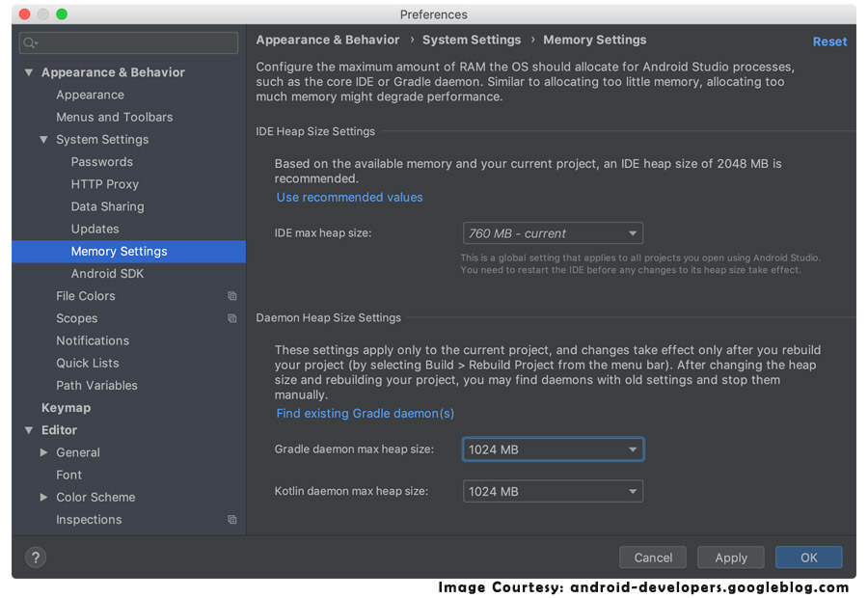Click Appearance & Behavior breadcrumb
This screenshot has width=868, height=598.
tap(327, 40)
